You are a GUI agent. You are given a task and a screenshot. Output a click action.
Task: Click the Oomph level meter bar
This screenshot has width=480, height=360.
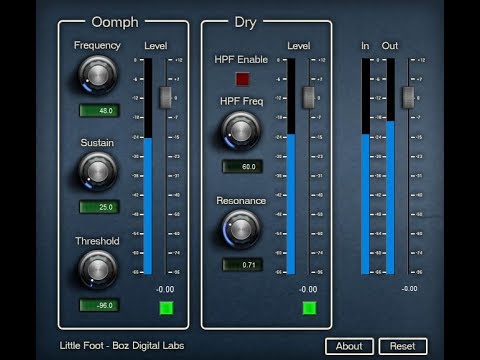(148, 166)
